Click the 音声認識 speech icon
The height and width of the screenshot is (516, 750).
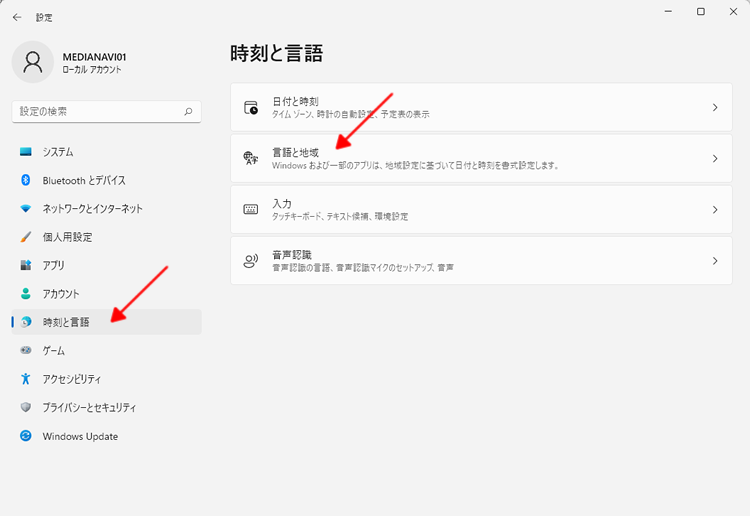251,261
